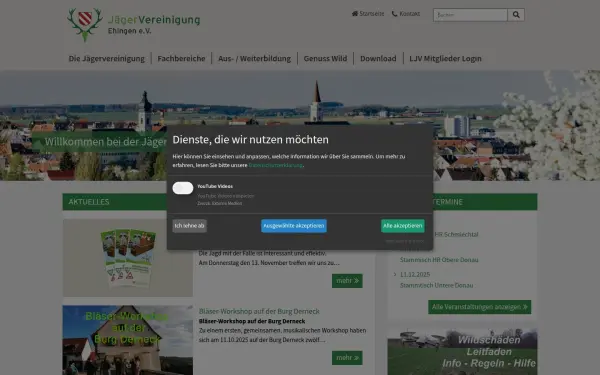The height and width of the screenshot is (375, 600).
Task: Open the Download menu item
Action: [378, 59]
